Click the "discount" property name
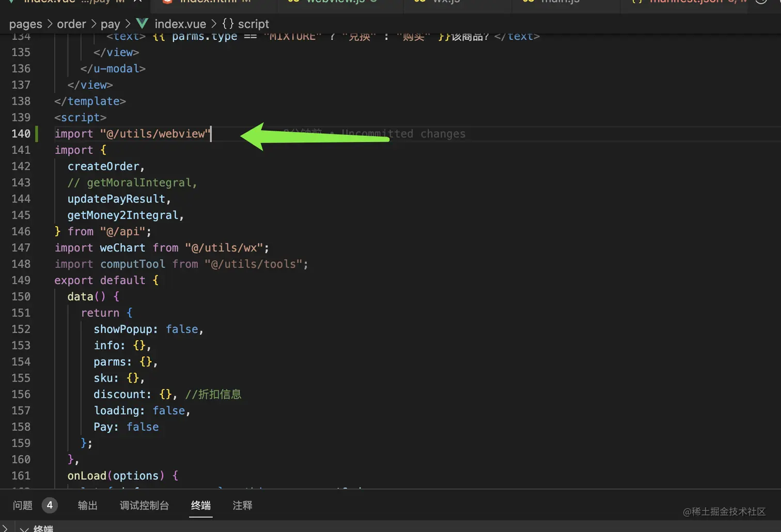 tap(119, 394)
